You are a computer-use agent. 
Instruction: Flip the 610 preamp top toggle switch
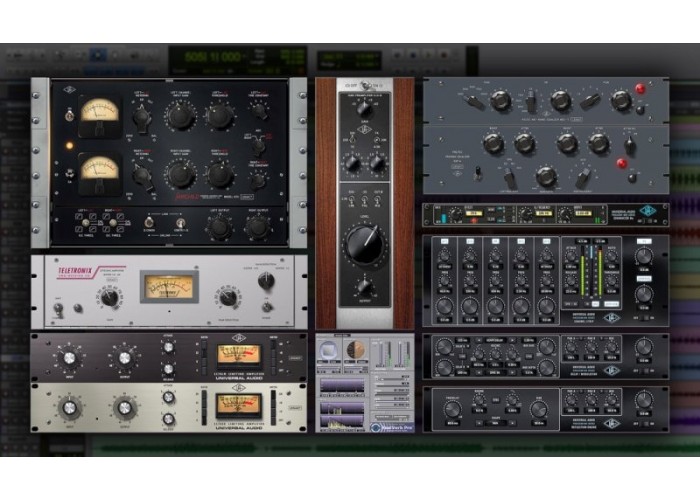366,85
